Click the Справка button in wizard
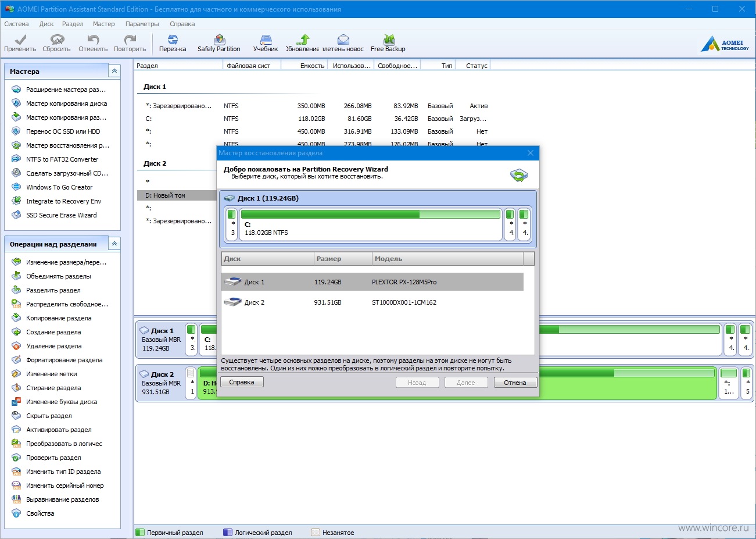The height and width of the screenshot is (539, 756). tap(242, 382)
